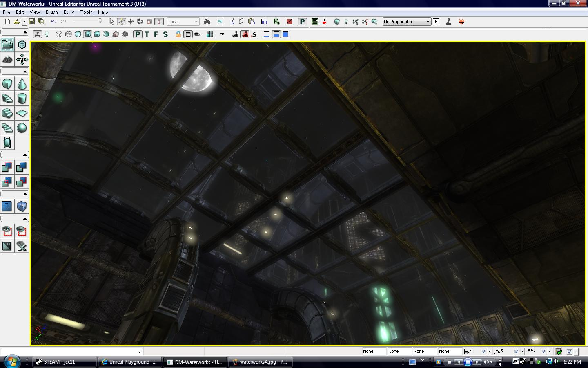Viewport: 588px width, 368px height.
Task: Select the sphere brush builder
Action: click(x=21, y=128)
